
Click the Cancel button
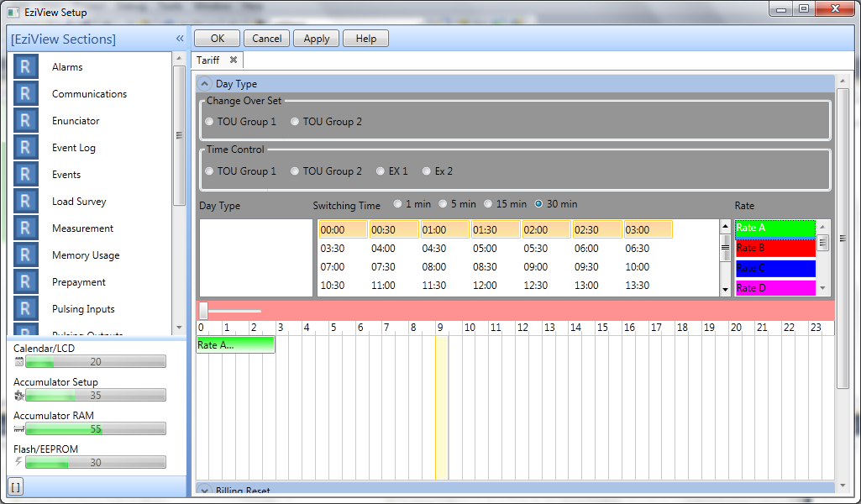267,39
